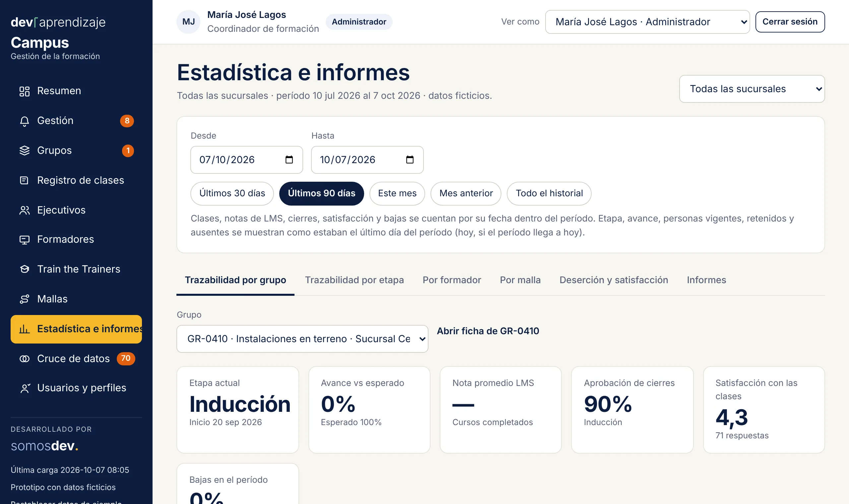Screen dimensions: 849x504
Task: Click Cerrar sesión button
Action: [790, 22]
